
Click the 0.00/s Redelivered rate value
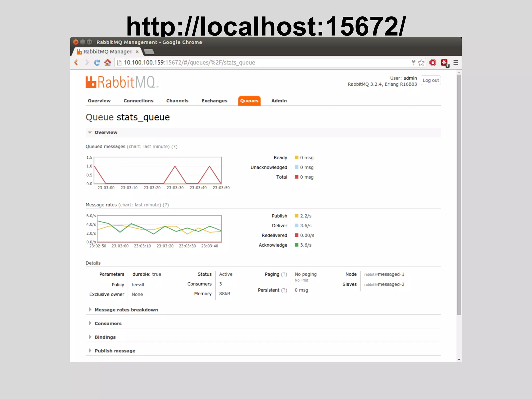(x=307, y=235)
